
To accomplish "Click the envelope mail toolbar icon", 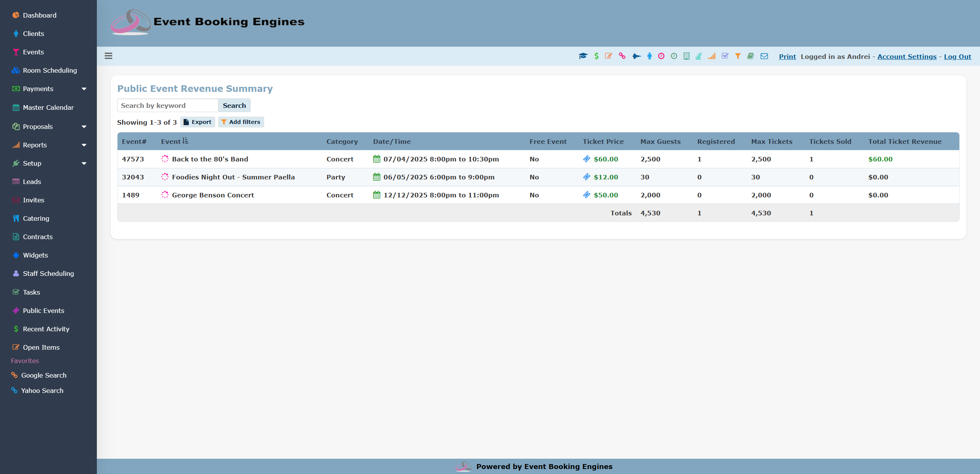I will click(x=764, y=56).
